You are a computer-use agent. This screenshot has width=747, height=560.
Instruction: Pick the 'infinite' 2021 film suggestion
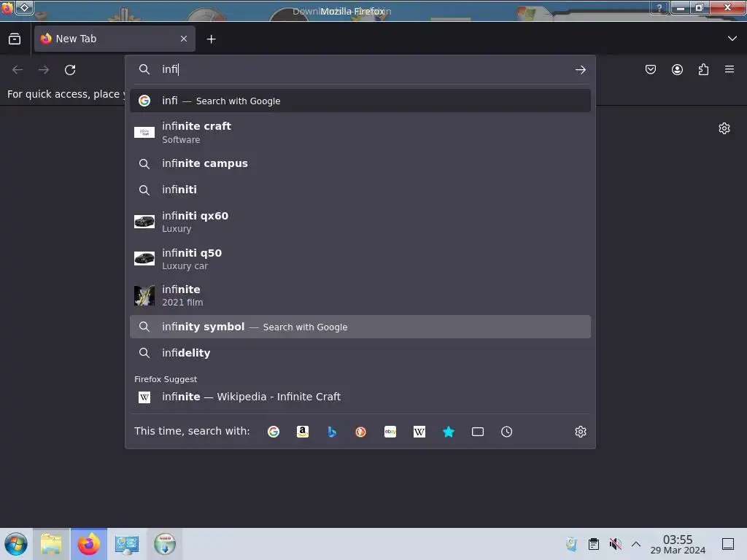[360, 295]
